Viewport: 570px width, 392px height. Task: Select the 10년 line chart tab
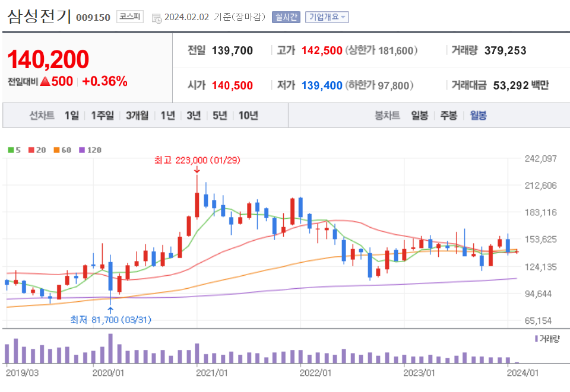(248, 116)
